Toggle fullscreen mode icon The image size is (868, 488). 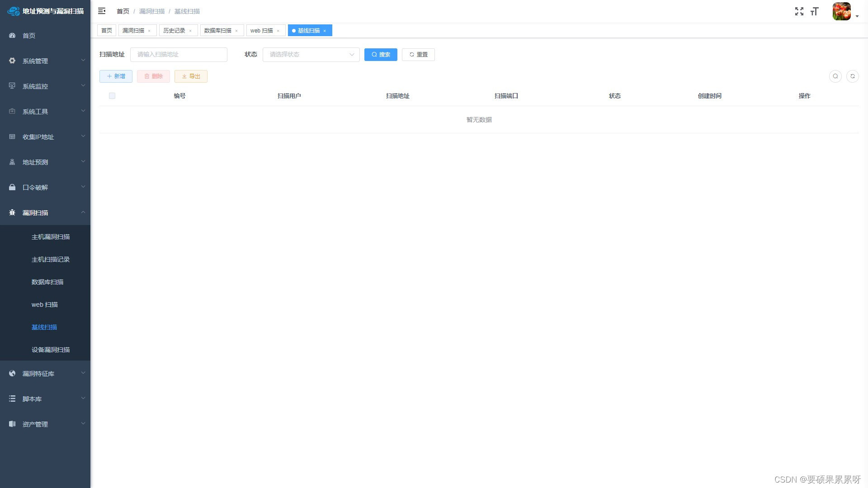click(x=799, y=11)
